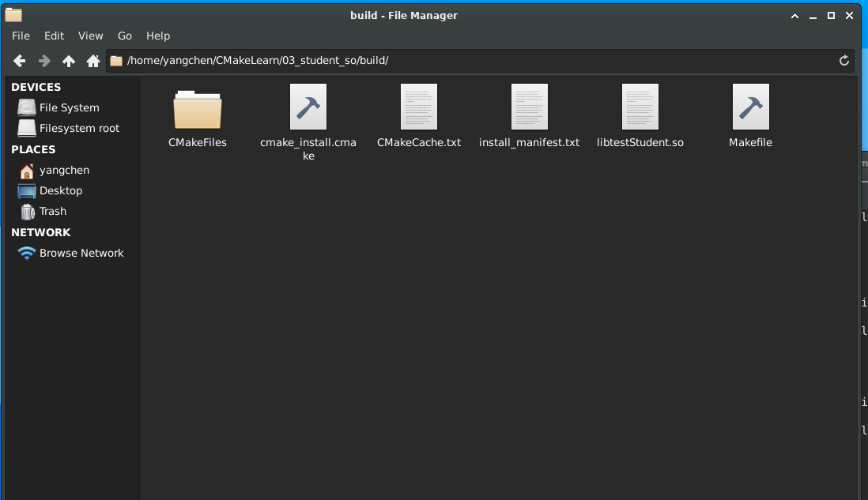Click the path location bar
The width and height of the screenshot is (868, 500).
[474, 61]
